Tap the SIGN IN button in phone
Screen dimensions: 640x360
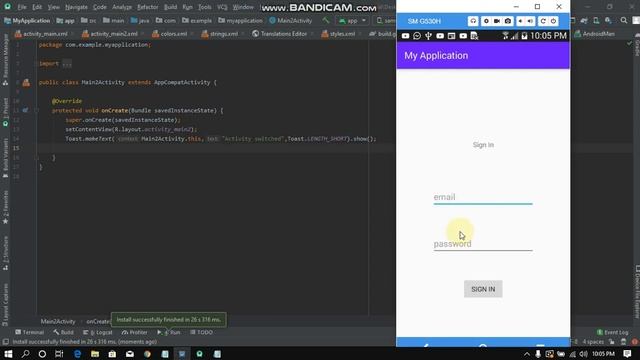pos(483,289)
